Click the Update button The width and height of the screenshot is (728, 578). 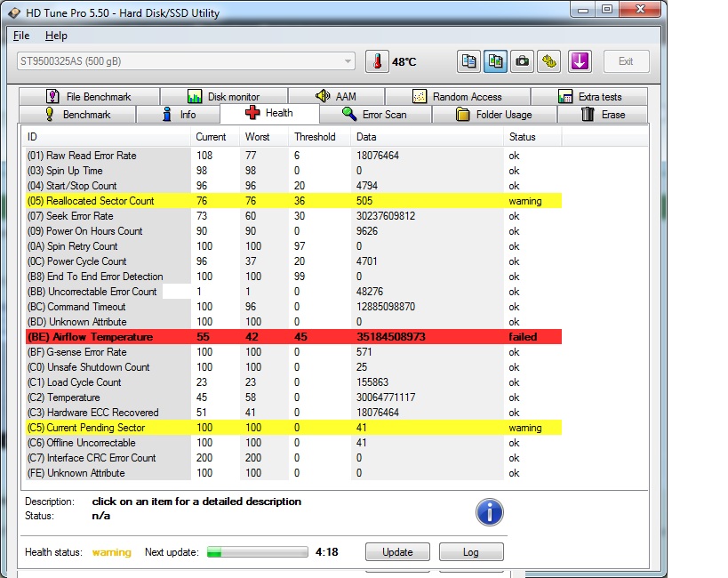[397, 552]
